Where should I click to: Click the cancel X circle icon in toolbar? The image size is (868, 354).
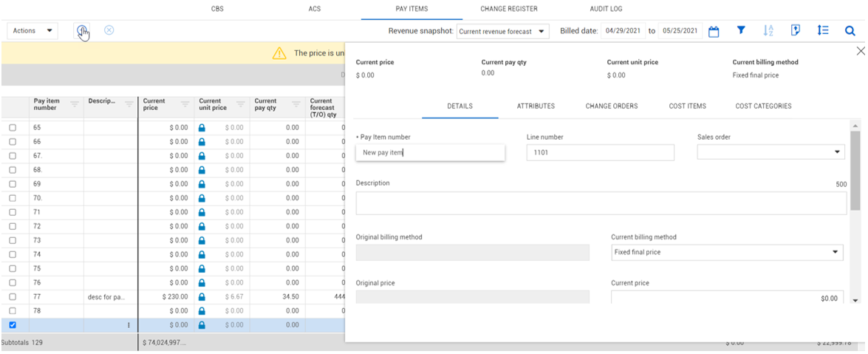(x=109, y=30)
